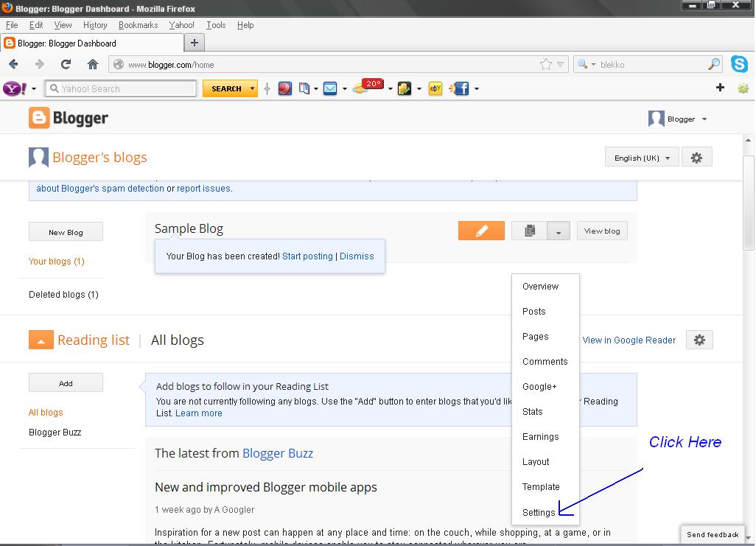Screen dimensions: 756x546
Task: Choose Earnings in the blog dropdown menu
Action: 541,436
